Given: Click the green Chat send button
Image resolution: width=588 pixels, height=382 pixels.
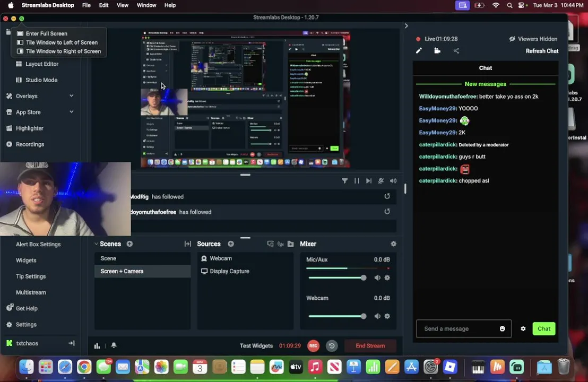Looking at the screenshot, I should 544,329.
